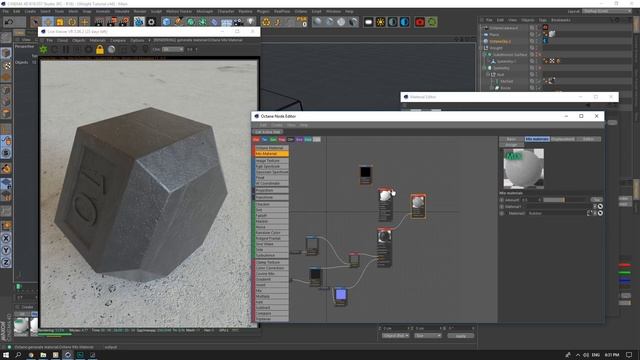
Task: Click the green Array modeling icon
Action: [202, 22]
